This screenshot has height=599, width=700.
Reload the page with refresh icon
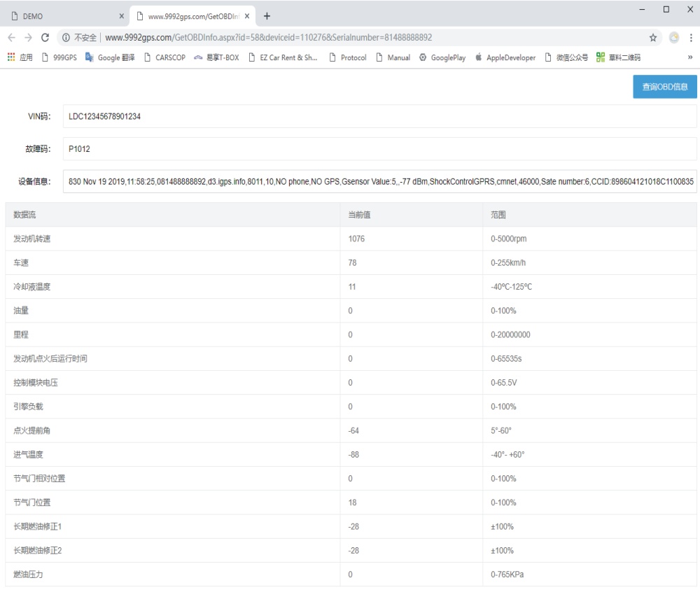point(45,38)
